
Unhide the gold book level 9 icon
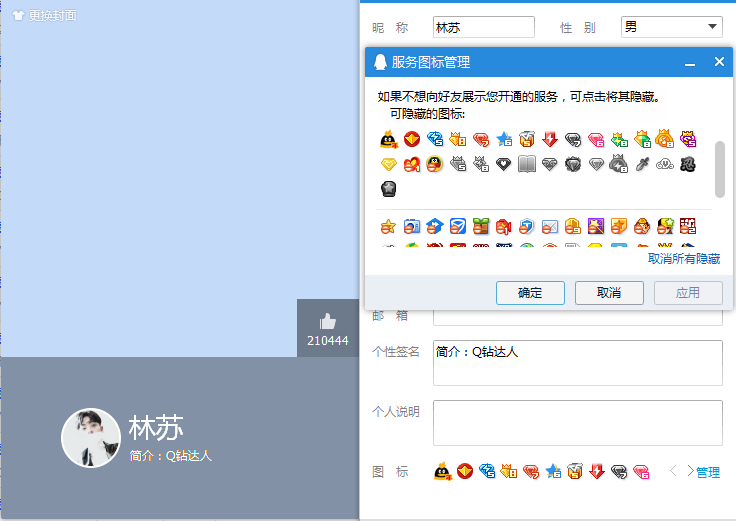point(573,227)
